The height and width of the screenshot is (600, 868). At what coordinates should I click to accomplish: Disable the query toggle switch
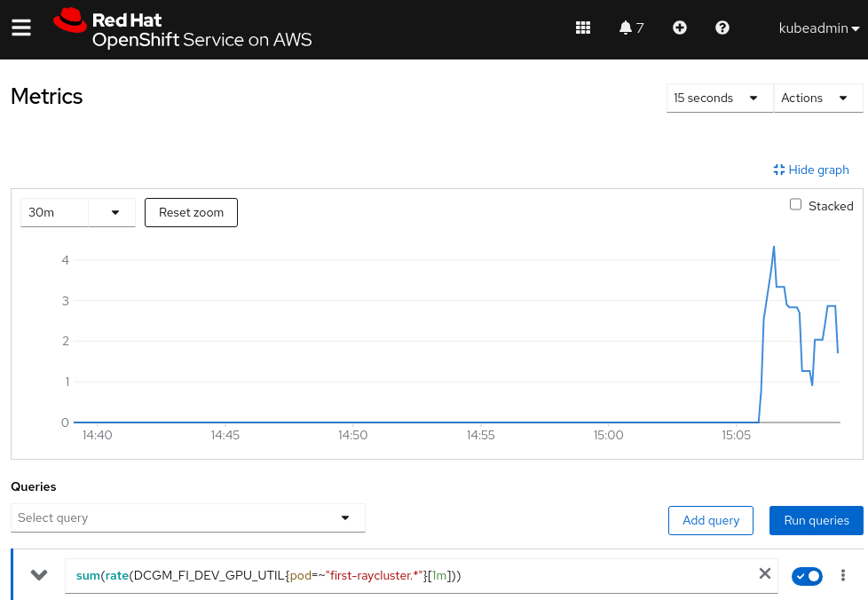pos(807,576)
